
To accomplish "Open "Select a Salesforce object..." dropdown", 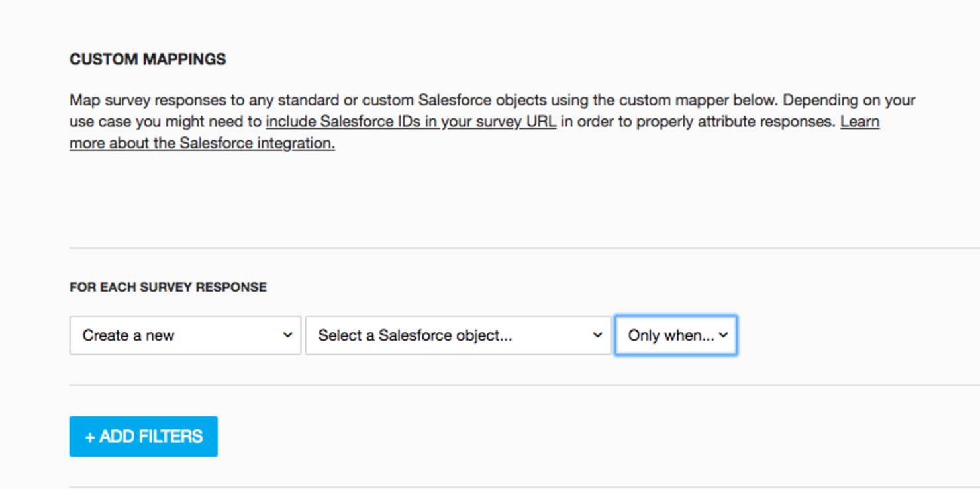I will 458,335.
